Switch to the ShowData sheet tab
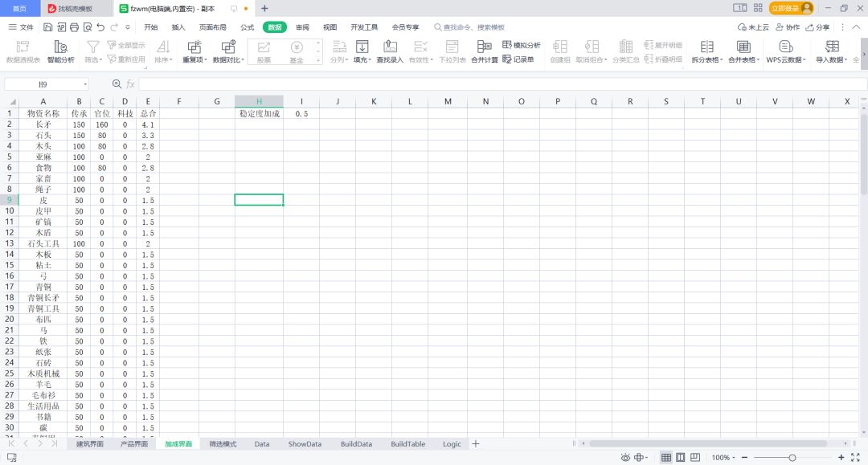This screenshot has height=465, width=868. click(x=305, y=444)
